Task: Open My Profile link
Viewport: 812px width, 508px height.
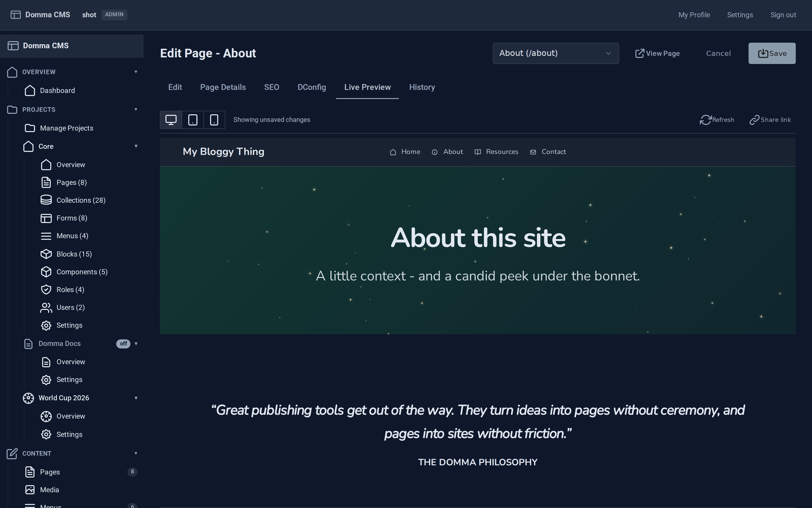Action: pyautogui.click(x=694, y=15)
